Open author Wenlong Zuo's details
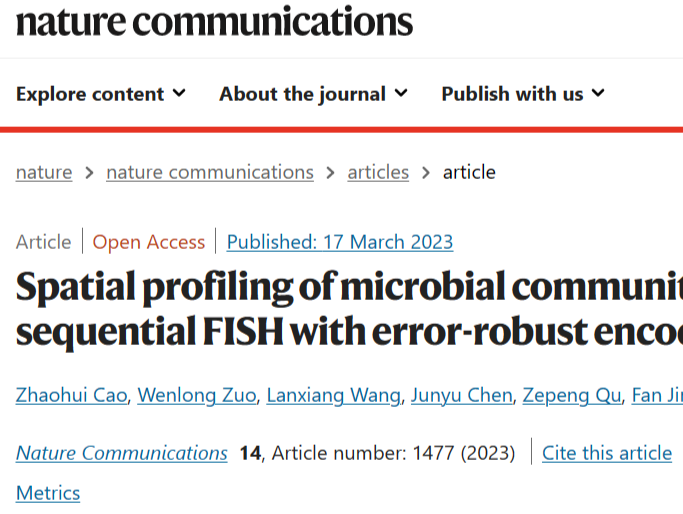The width and height of the screenshot is (683, 514). pos(197,396)
